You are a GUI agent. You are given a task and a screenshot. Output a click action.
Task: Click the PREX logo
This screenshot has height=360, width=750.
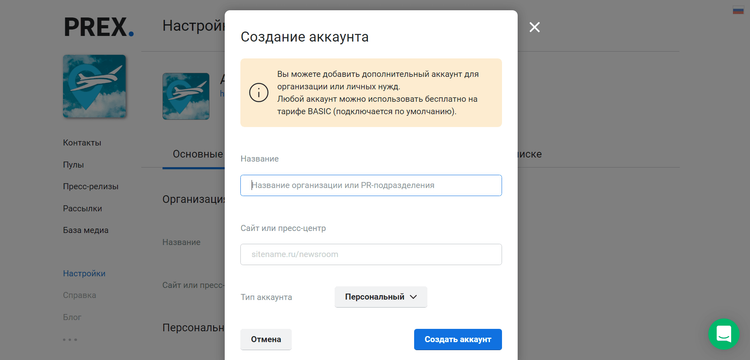[x=99, y=27]
